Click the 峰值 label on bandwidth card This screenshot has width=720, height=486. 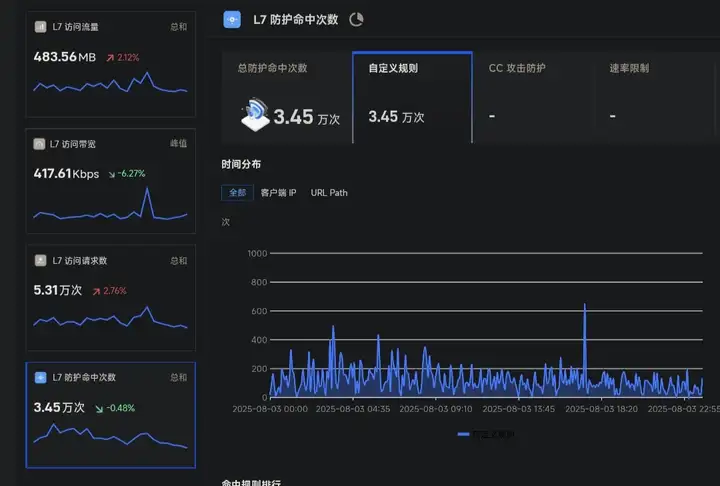(179, 144)
